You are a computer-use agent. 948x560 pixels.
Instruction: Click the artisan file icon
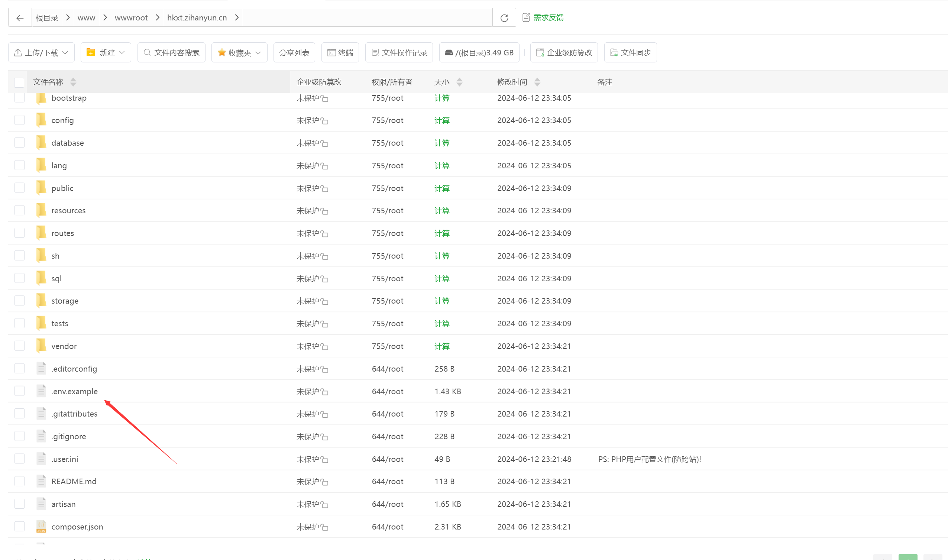point(41,504)
